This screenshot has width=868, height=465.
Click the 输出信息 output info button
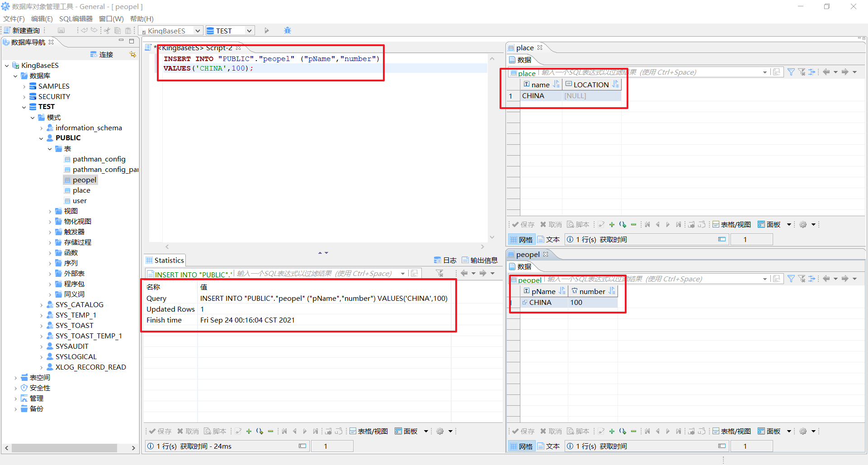(480, 260)
